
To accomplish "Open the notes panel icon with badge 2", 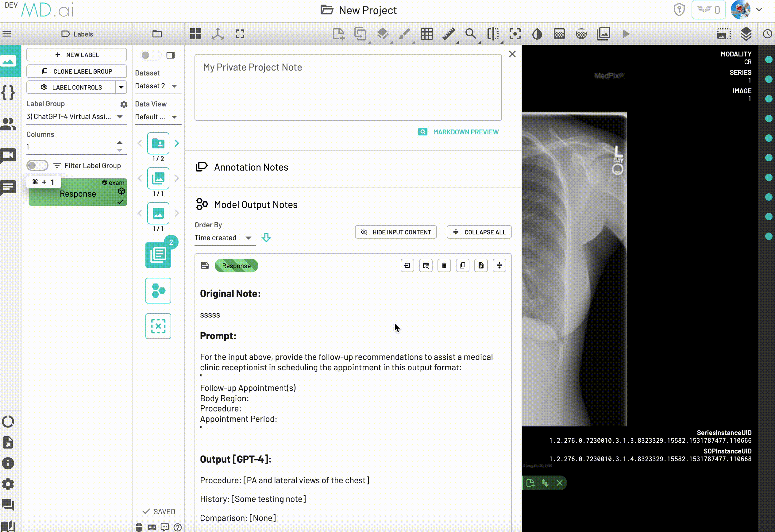I will click(158, 255).
